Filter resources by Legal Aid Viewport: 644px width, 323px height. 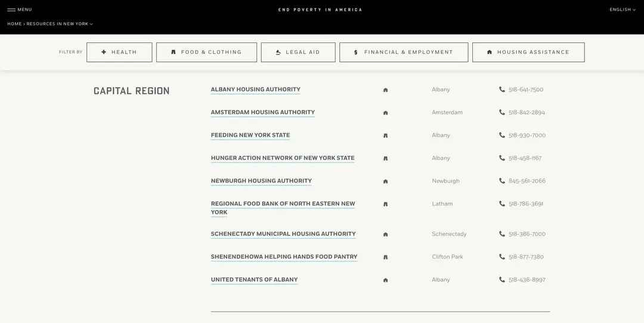298,53
